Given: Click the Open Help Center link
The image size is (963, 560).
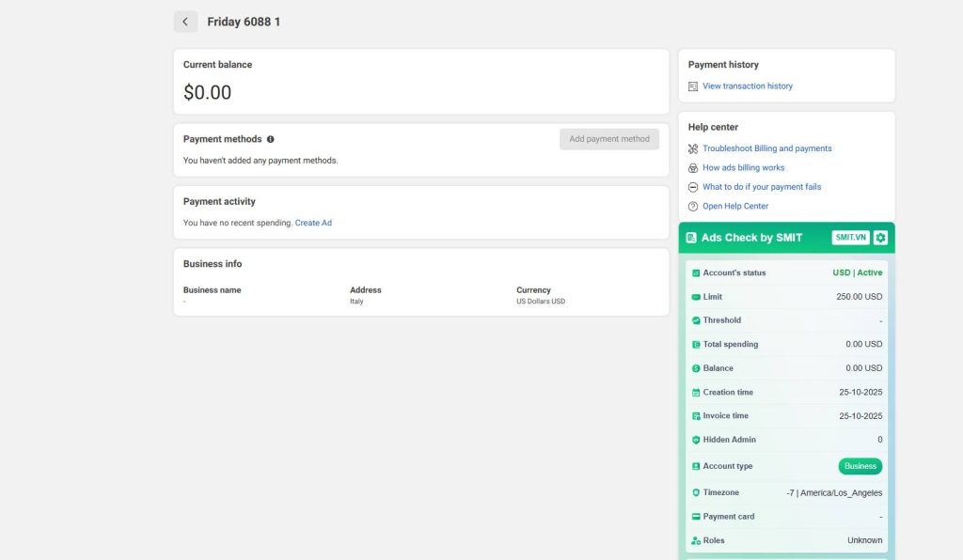Looking at the screenshot, I should coord(735,207).
